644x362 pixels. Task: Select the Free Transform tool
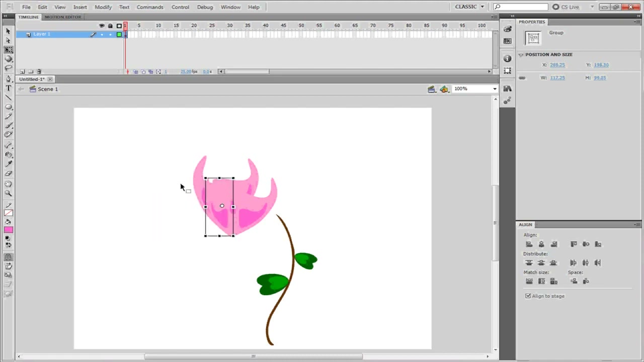(x=8, y=50)
